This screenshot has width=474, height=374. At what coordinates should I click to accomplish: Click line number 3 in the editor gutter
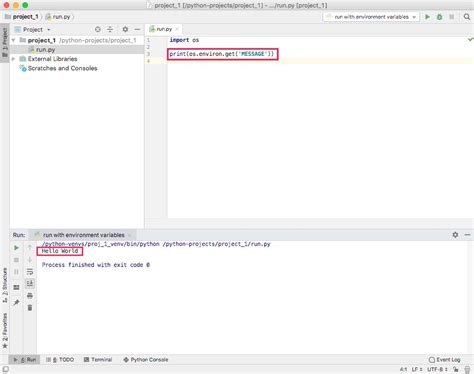click(148, 54)
